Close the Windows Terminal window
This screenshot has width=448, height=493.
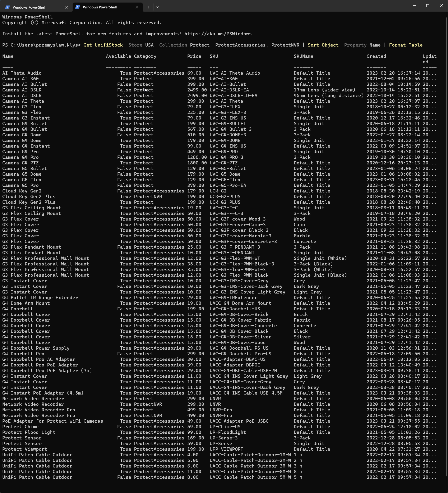pos(441,6)
